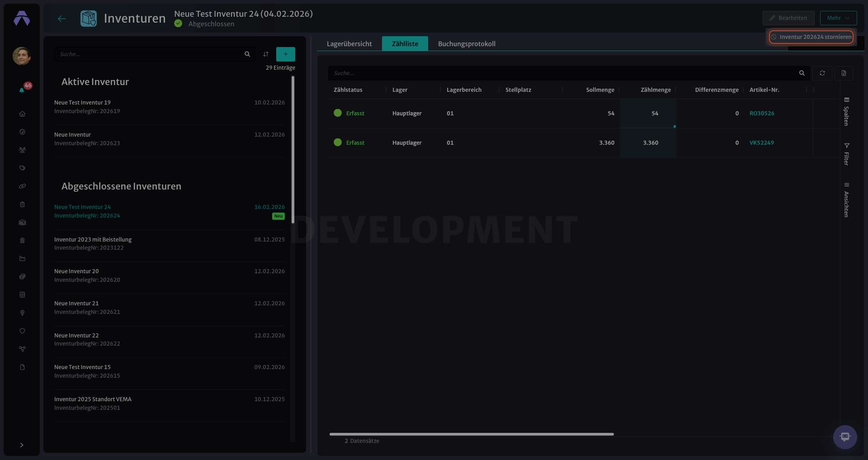This screenshot has height=460, width=868.
Task: Open the save disk icon in sidebar
Action: click(x=22, y=295)
